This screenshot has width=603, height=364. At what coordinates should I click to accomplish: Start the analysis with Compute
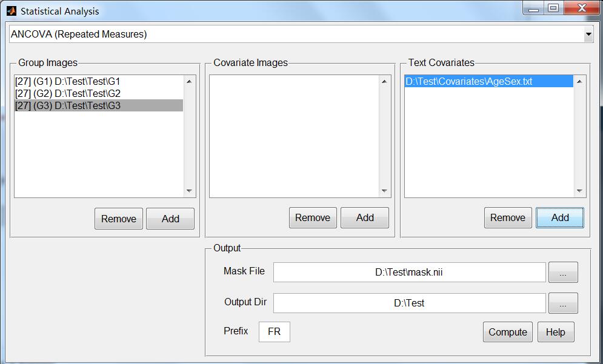pyautogui.click(x=508, y=332)
